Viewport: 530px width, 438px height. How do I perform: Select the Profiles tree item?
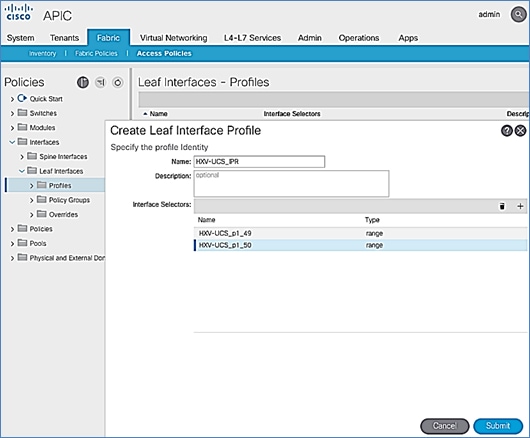[60, 186]
